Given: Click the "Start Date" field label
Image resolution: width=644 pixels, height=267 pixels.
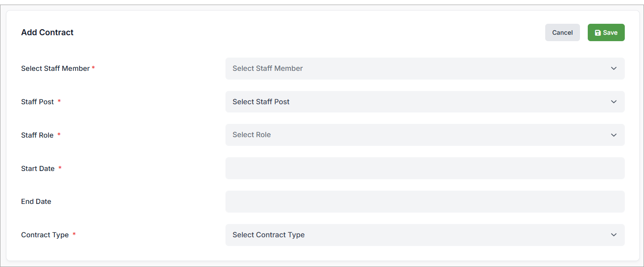Looking at the screenshot, I should pyautogui.click(x=38, y=169).
